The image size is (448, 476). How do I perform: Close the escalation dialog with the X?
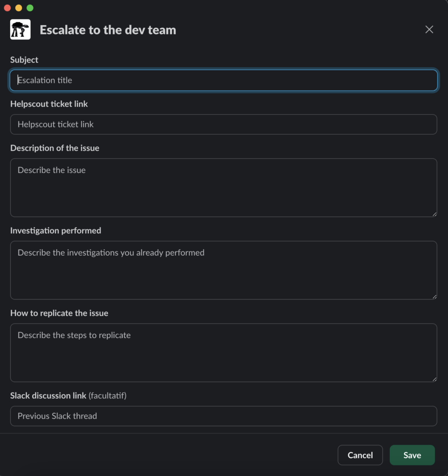429,30
